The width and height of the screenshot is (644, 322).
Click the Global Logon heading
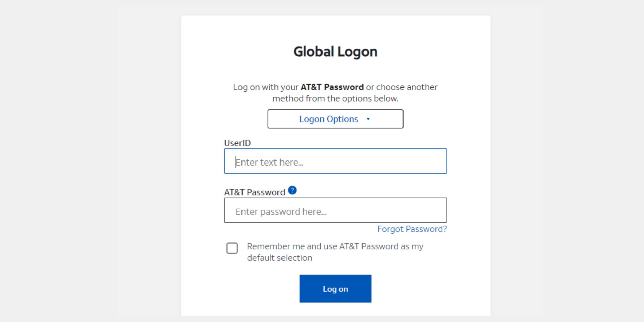(335, 52)
